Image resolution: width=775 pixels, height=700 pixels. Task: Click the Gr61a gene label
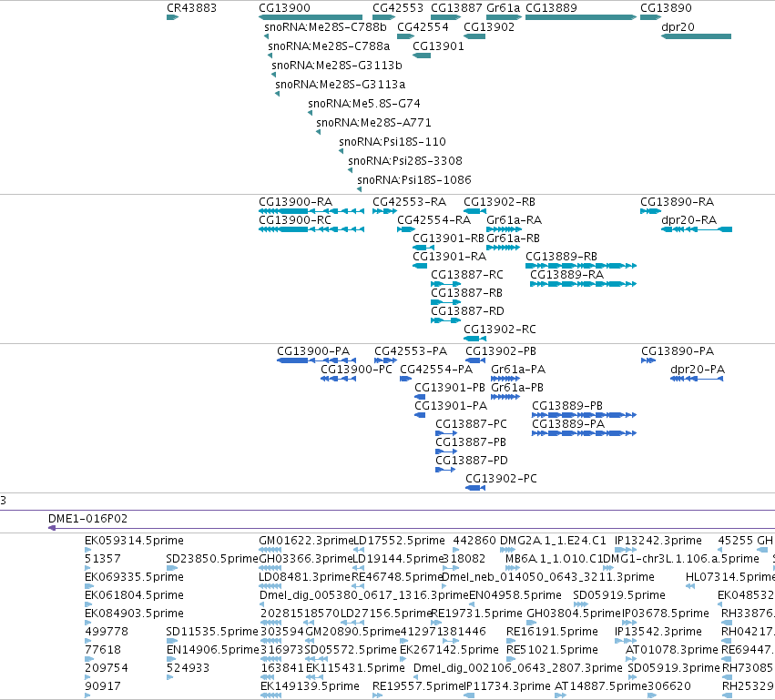click(503, 8)
